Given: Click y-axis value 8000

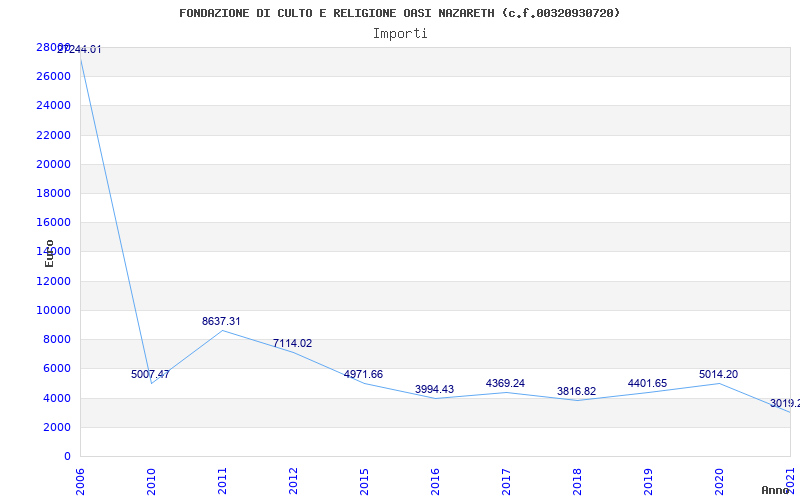Looking at the screenshot, I should [57, 339].
